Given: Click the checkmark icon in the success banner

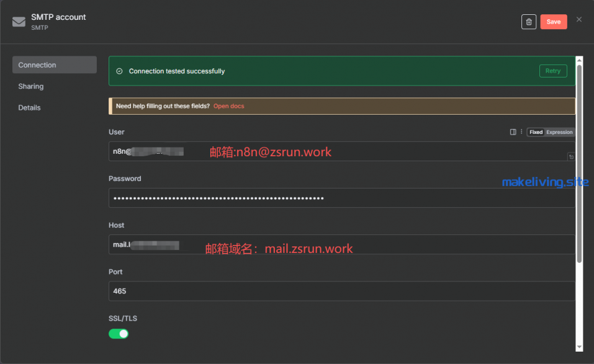Looking at the screenshot, I should (120, 71).
